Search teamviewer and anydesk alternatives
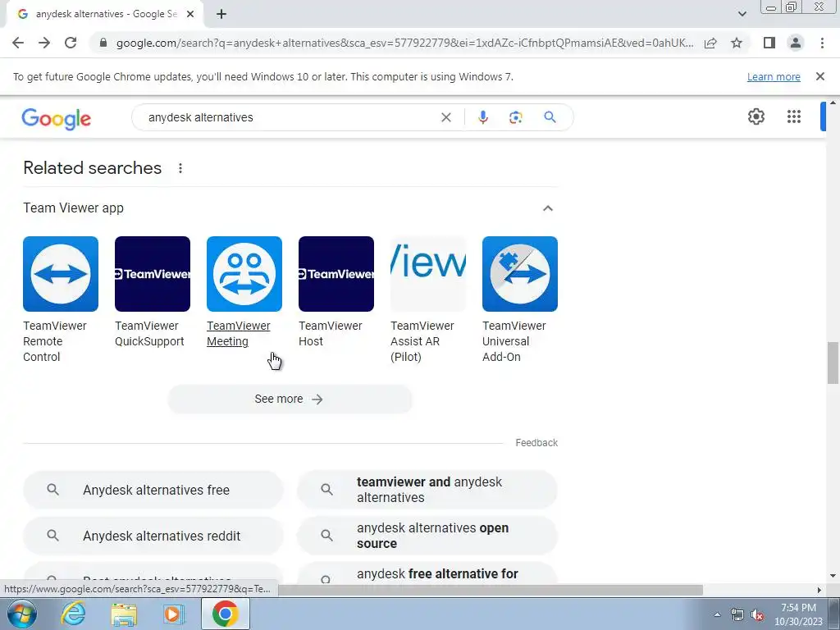Viewport: 840px width, 630px height. 427,490
